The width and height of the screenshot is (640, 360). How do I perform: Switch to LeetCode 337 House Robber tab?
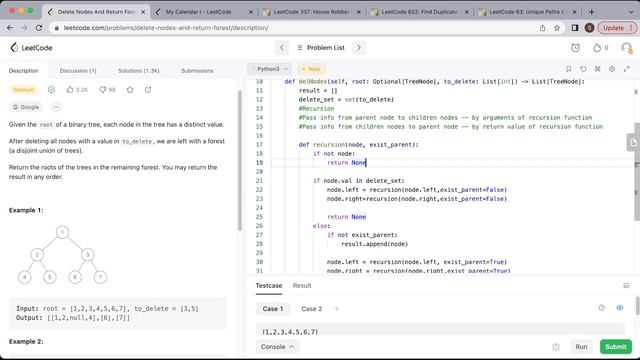(312, 12)
